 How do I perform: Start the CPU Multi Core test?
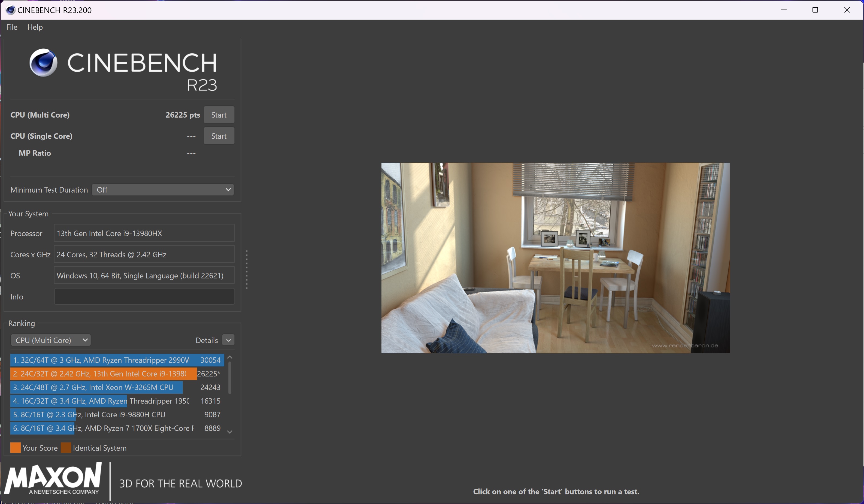[219, 115]
